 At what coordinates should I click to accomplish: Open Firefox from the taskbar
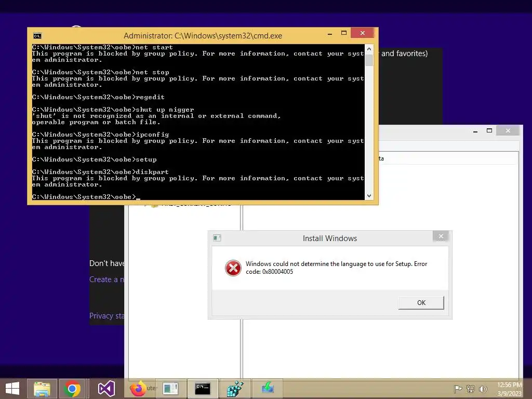[138, 389]
